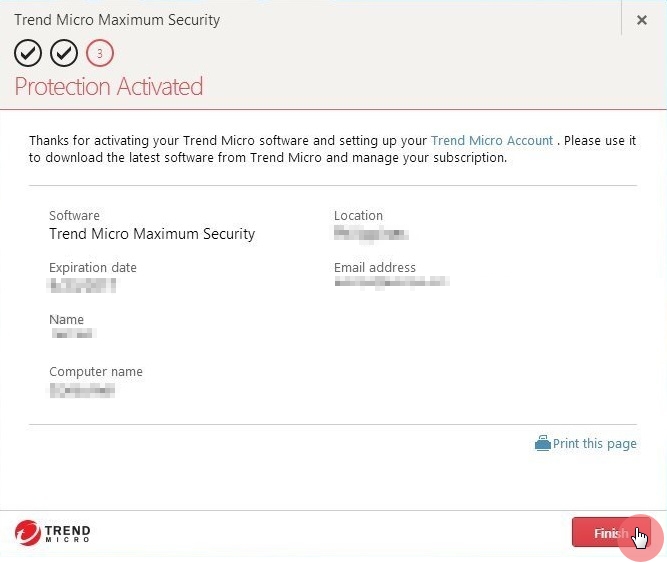Open the Trend Micro Account link
The width and height of the screenshot is (667, 564).
tap(492, 140)
